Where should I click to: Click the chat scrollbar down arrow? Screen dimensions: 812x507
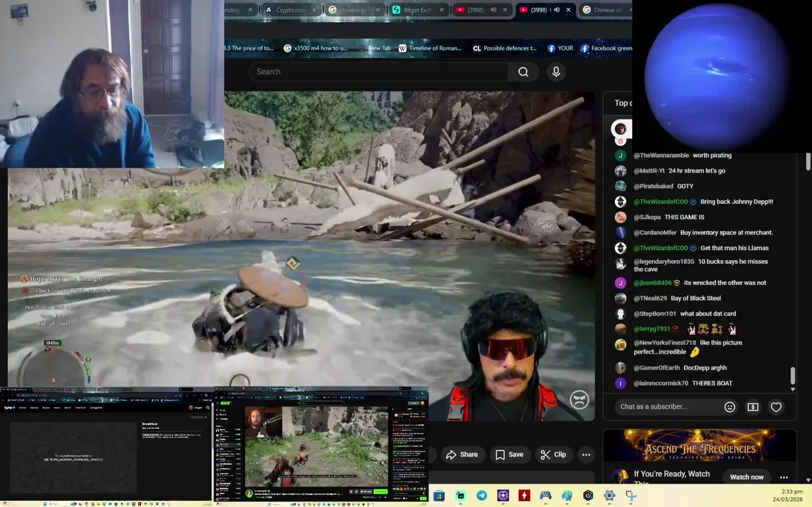(x=792, y=389)
